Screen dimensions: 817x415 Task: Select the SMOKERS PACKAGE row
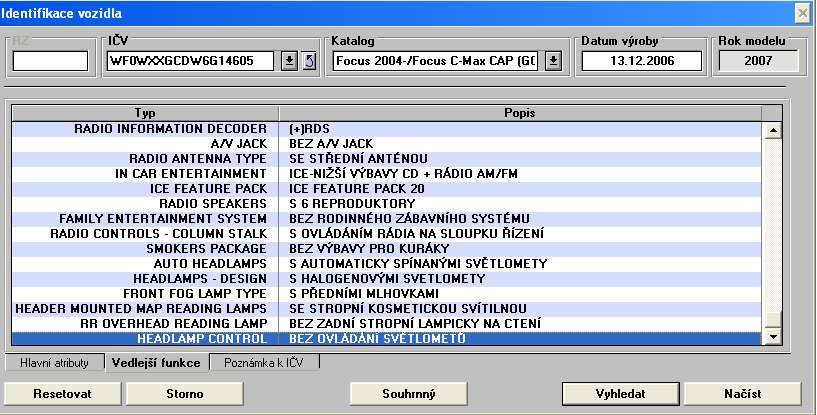pos(145,248)
